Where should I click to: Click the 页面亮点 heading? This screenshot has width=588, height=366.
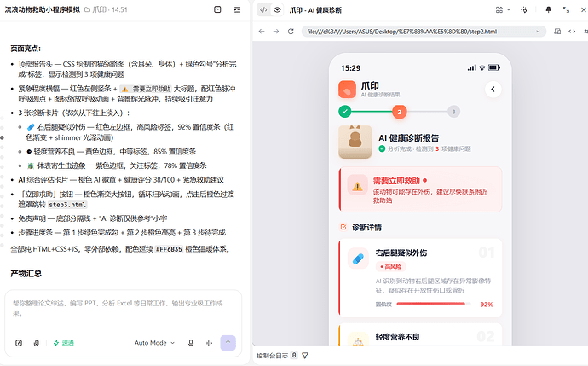[x=26, y=49]
